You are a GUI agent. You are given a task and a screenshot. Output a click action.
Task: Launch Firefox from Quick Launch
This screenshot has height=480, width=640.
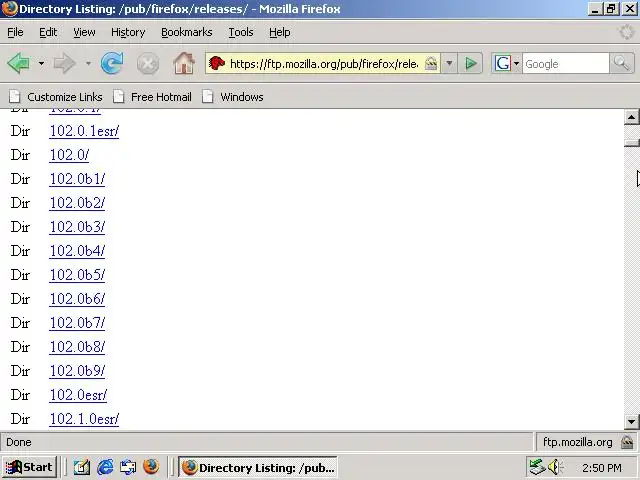[x=151, y=467]
